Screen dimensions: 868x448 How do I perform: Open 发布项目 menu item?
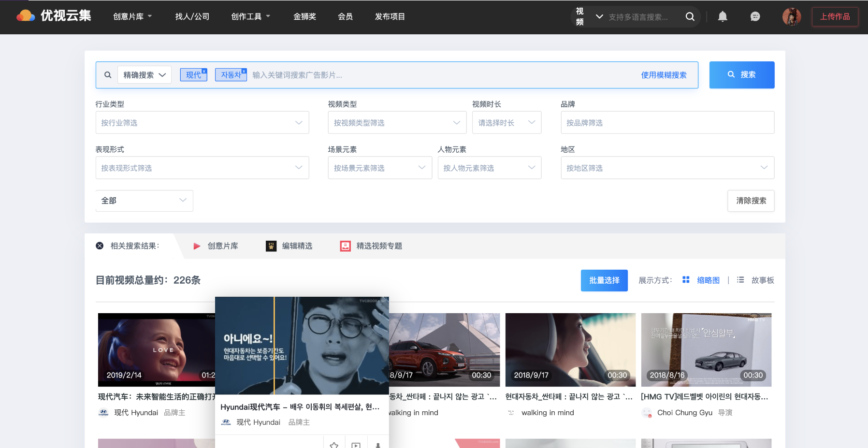point(390,16)
